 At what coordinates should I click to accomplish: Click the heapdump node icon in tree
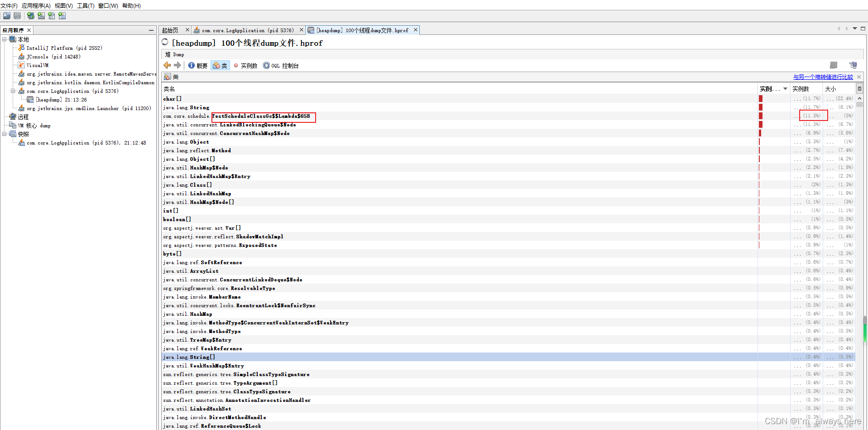30,99
